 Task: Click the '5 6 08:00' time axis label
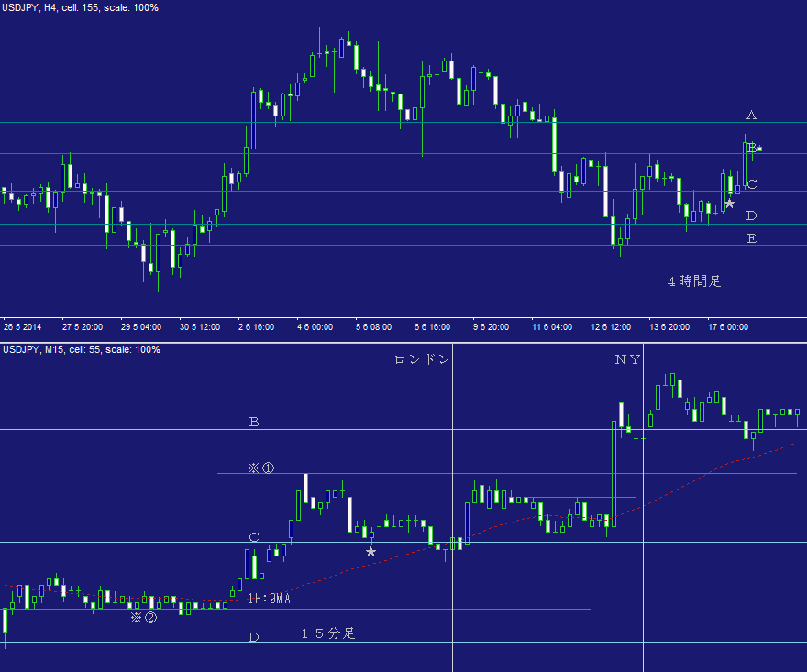click(373, 326)
